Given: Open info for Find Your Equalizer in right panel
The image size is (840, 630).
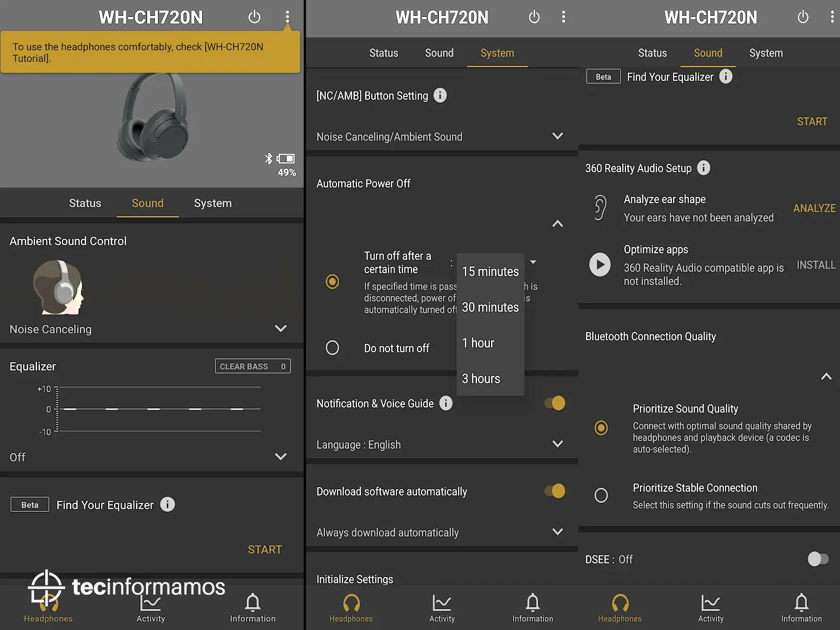Looking at the screenshot, I should pos(726,76).
